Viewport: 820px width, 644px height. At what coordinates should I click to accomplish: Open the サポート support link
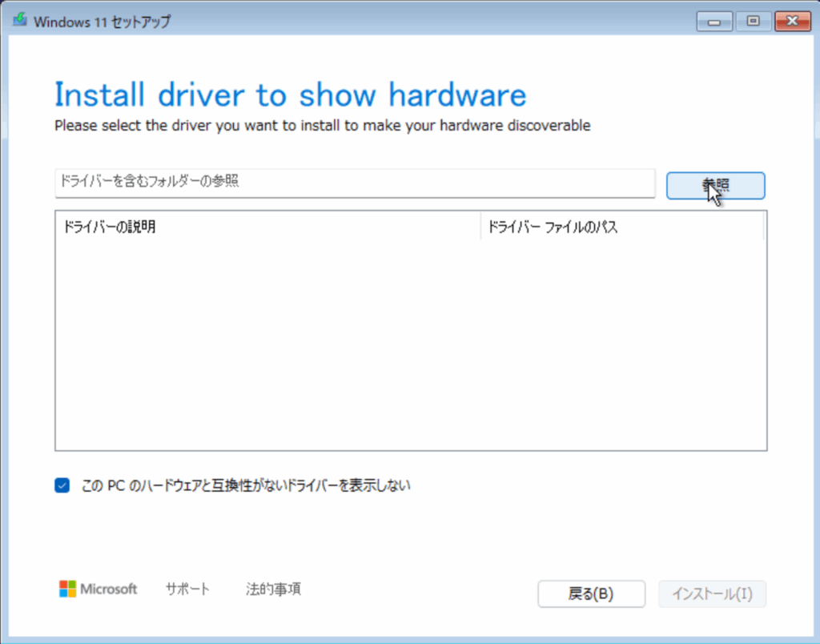point(187,590)
